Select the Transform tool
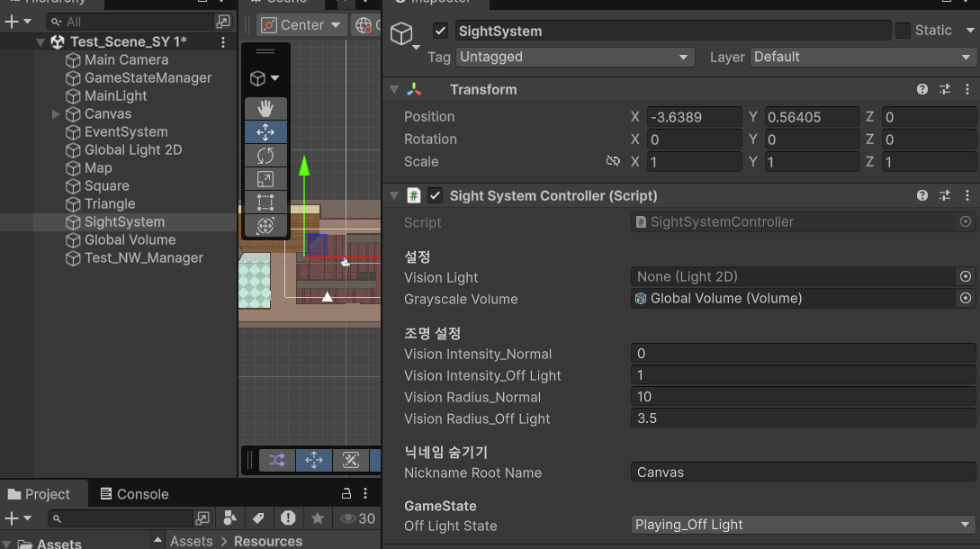Screen dimensions: 980x549 point(265,226)
